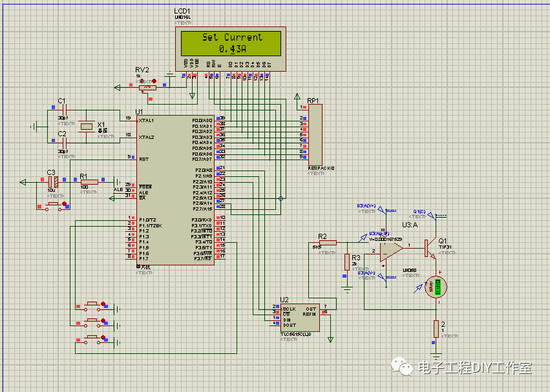Select the current probe arrow beside ammeter
Screen dimensions: 550x392
click(x=418, y=288)
